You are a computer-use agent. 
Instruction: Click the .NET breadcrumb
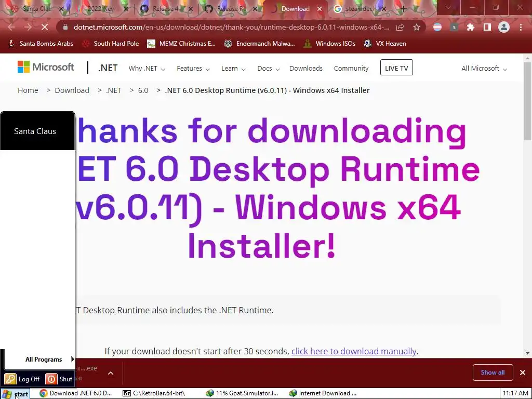114,90
